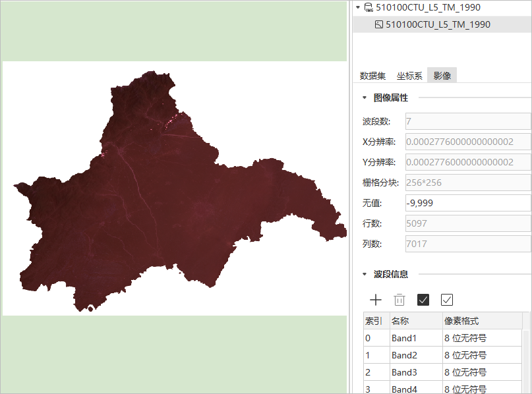Click the image dataset icon in tree
Image resolution: width=532 pixels, height=394 pixels.
378,25
